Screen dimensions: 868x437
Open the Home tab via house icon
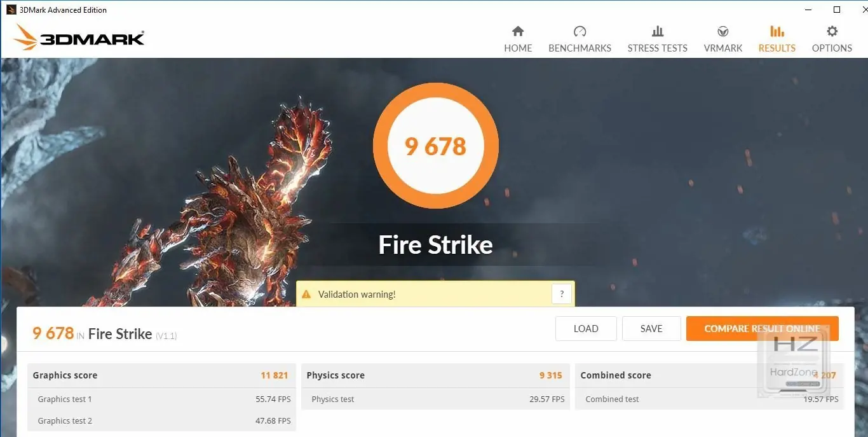518,31
